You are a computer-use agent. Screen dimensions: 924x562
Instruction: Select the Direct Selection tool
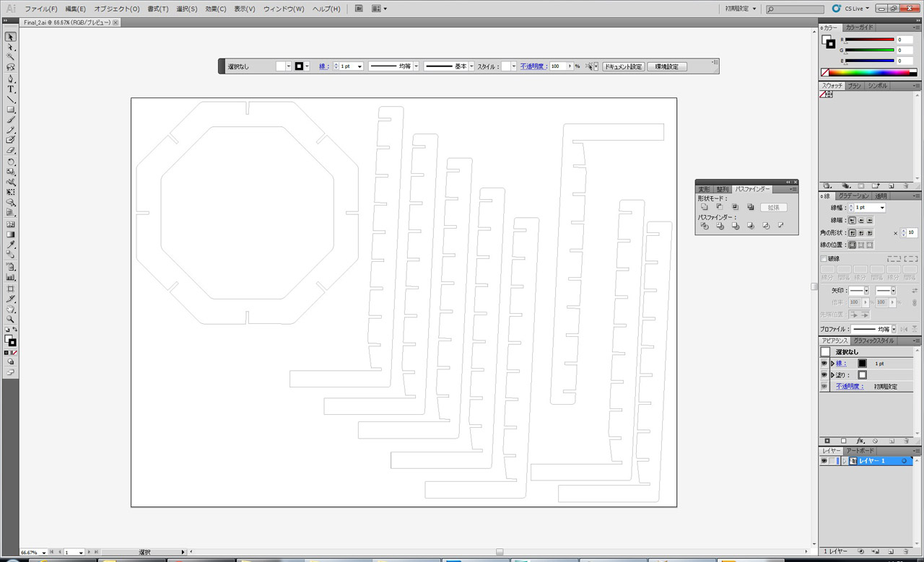click(x=11, y=47)
